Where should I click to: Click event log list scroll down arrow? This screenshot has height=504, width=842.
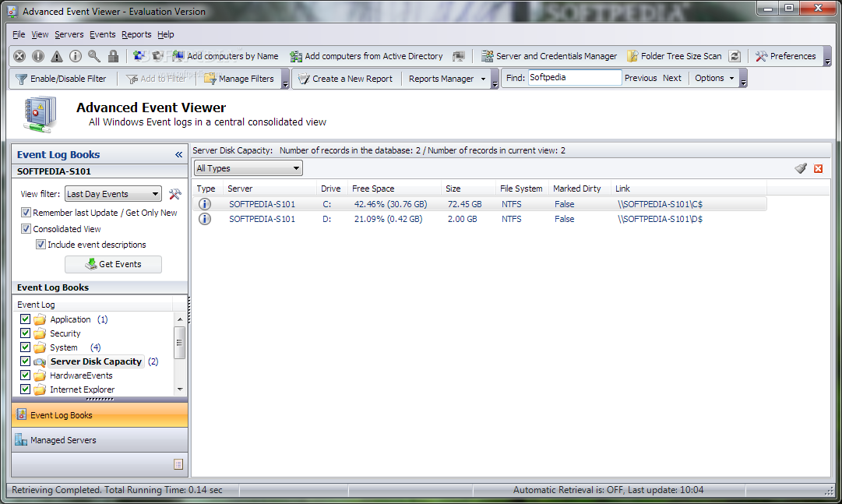click(x=179, y=389)
